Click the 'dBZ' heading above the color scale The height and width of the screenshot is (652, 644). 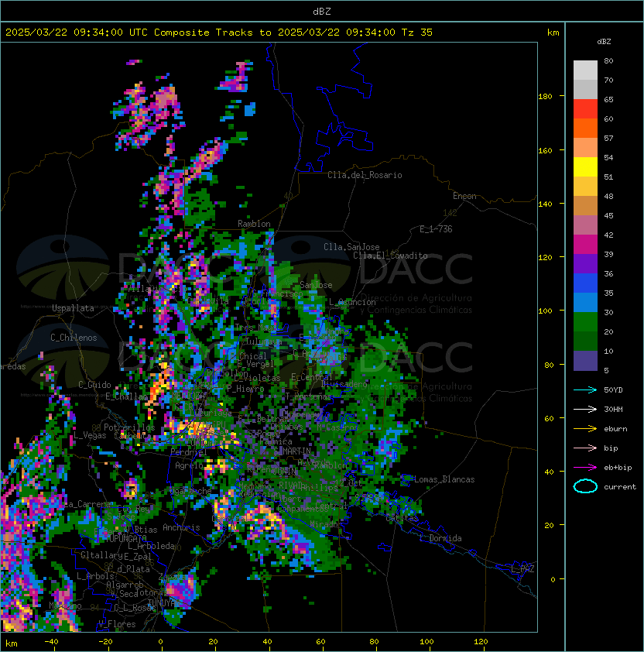(604, 42)
